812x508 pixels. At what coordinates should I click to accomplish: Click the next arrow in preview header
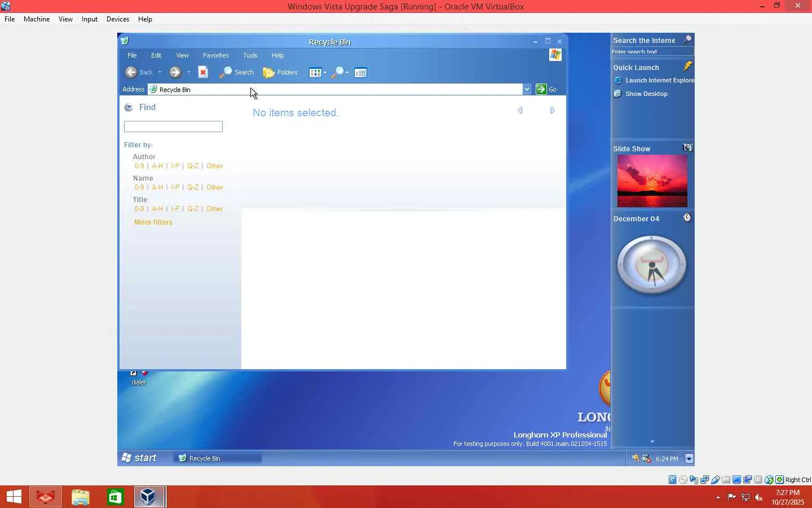pos(552,111)
